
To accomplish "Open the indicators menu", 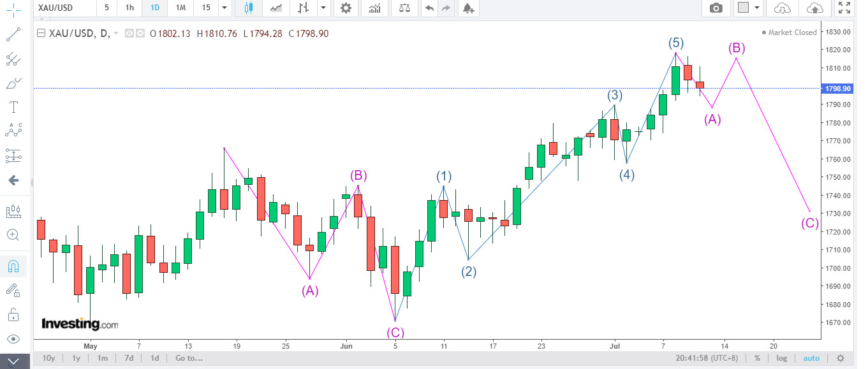I will click(376, 8).
